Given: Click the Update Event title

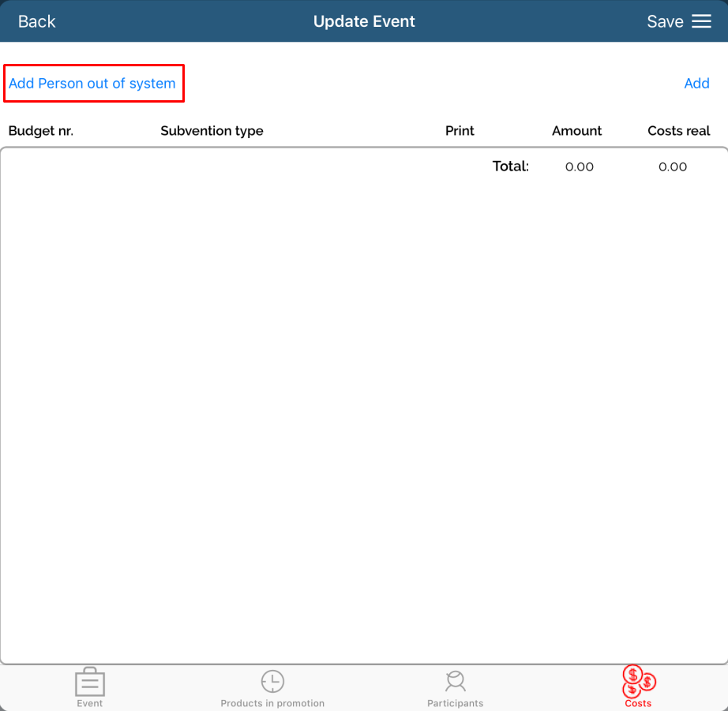Looking at the screenshot, I should click(x=364, y=21).
